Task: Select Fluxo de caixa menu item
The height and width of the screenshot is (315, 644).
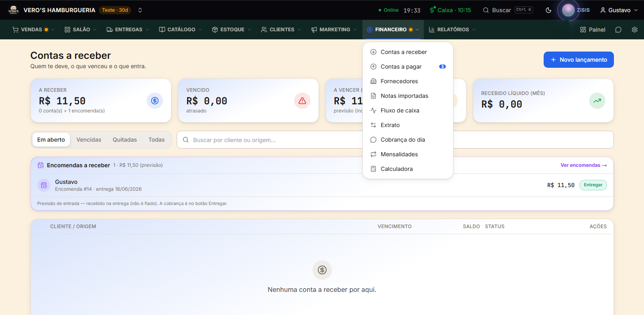Action: coord(408,110)
